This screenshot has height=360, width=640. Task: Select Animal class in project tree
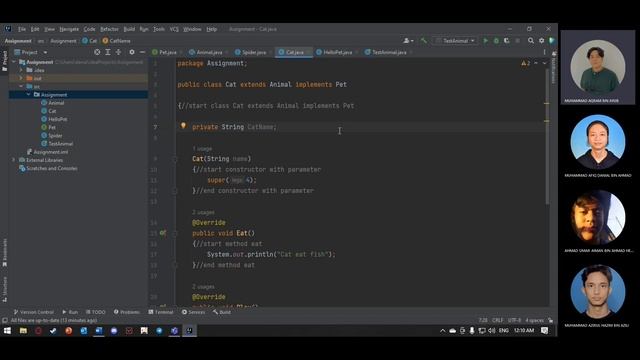tap(56, 103)
